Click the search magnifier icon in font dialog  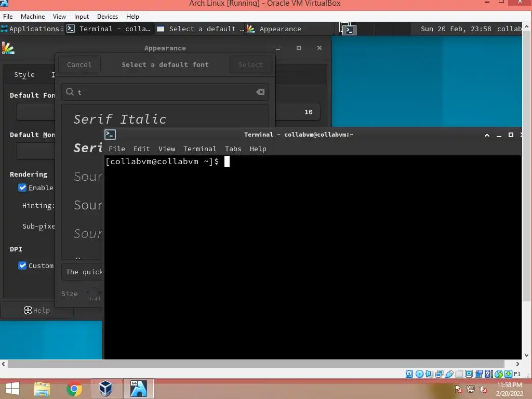tap(70, 91)
